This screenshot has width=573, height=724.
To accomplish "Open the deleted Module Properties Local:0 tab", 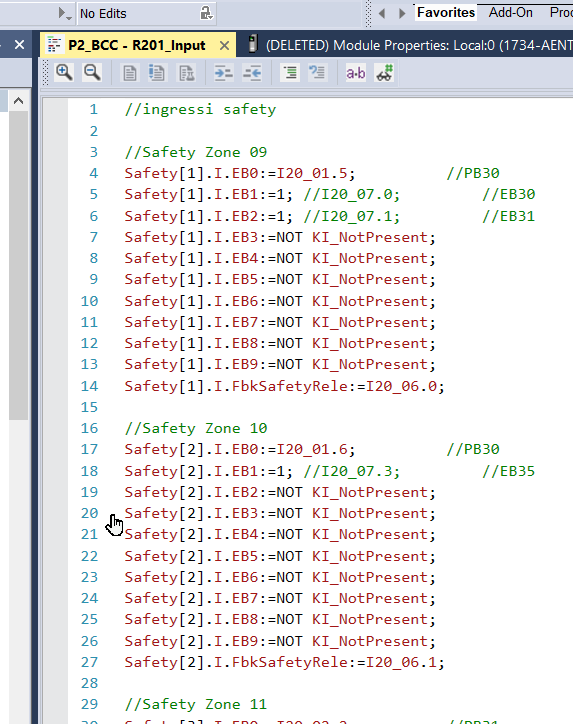I will pos(409,45).
